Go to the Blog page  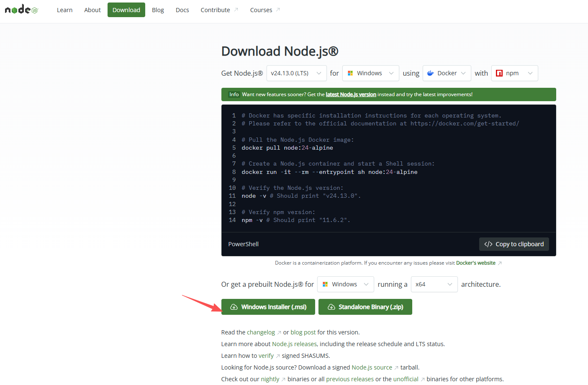click(x=158, y=10)
